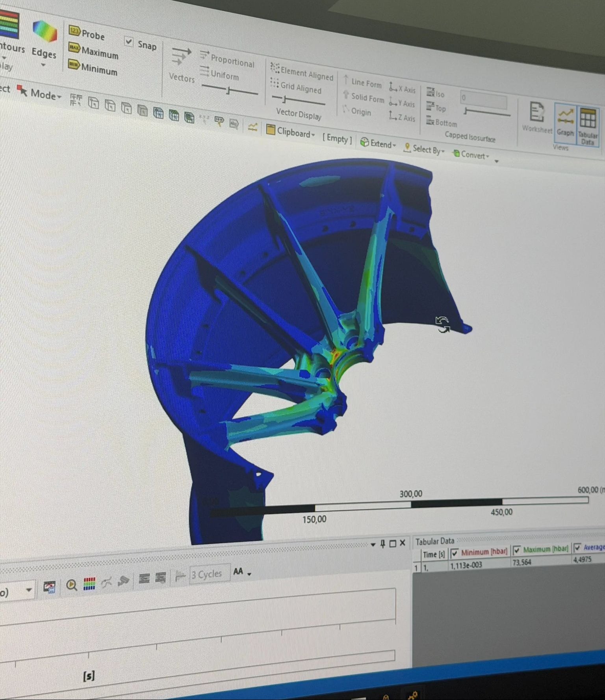Adjust the Capped Isosurface slider
Viewport: 605px width, 700px height.
pyautogui.click(x=466, y=112)
